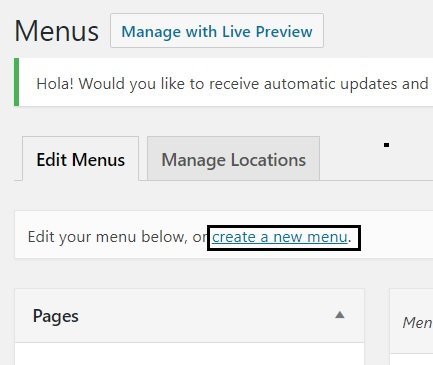Click the white content area under Pages
Screen dimensions: 433x365
click(190, 354)
